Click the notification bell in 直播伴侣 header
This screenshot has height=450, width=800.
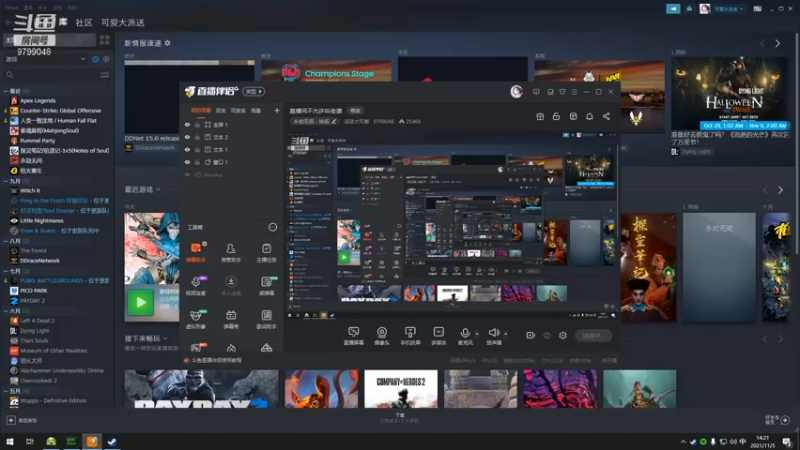point(589,116)
